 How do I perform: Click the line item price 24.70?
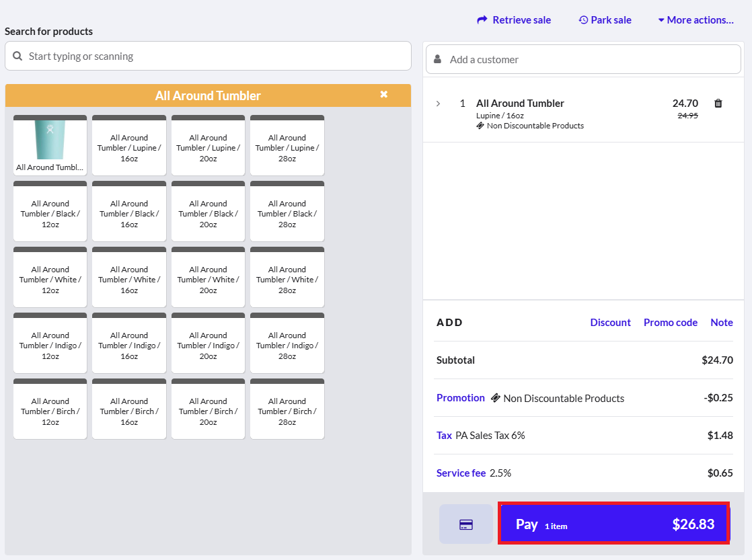point(685,103)
